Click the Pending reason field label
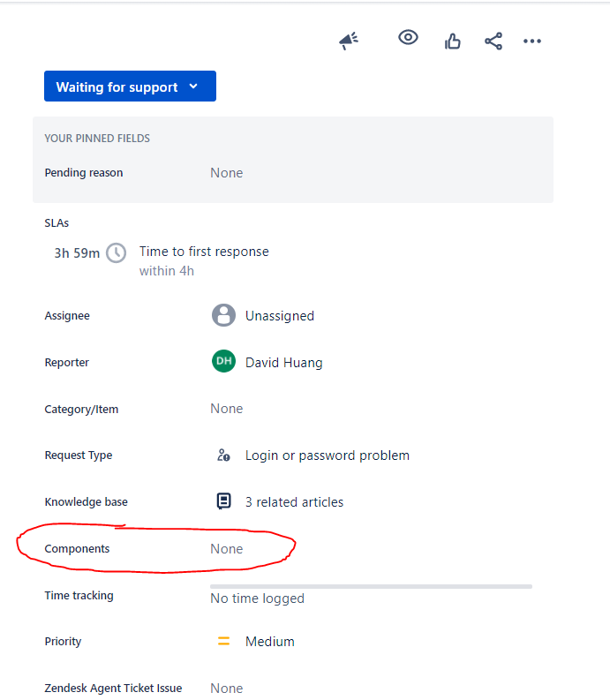 (x=84, y=173)
